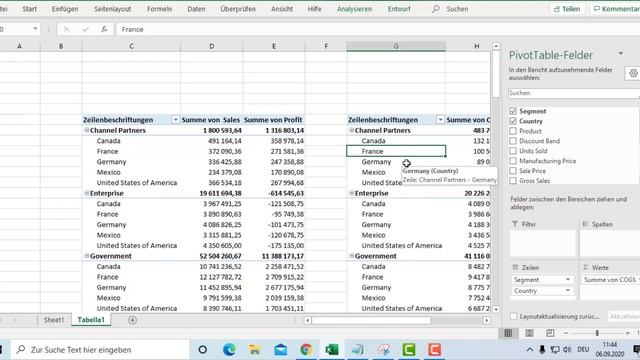Add a new sheet with plus icon
640x360 pixels.
[x=132, y=320]
